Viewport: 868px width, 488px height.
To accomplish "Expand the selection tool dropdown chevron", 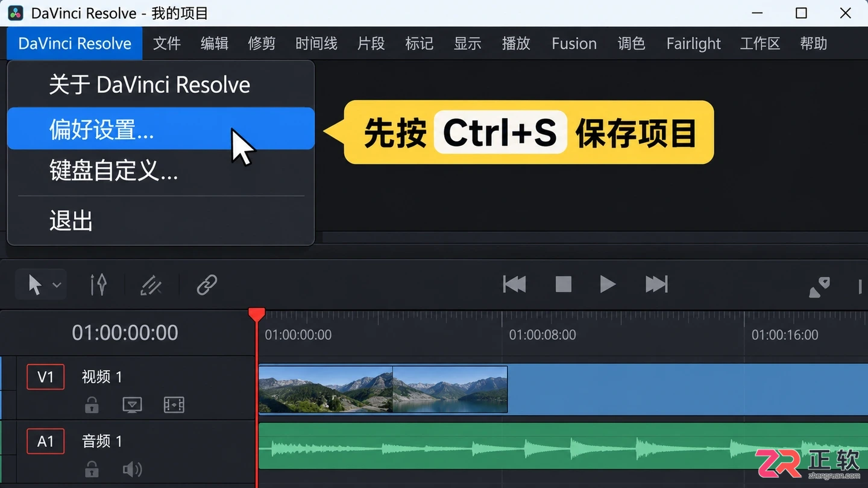I will 57,284.
